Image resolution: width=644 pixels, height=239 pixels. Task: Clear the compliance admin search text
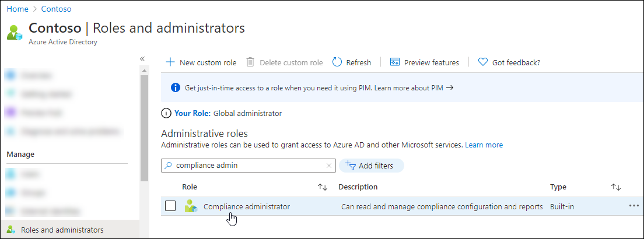pyautogui.click(x=329, y=166)
